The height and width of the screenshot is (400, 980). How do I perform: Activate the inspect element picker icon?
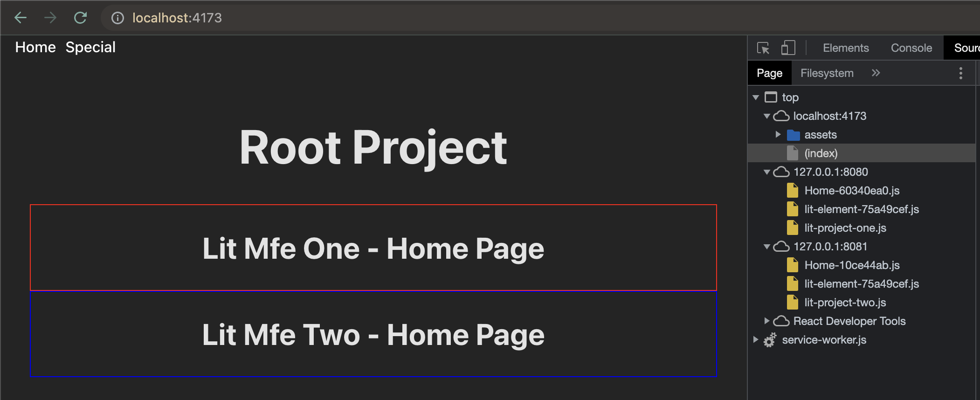click(x=763, y=48)
